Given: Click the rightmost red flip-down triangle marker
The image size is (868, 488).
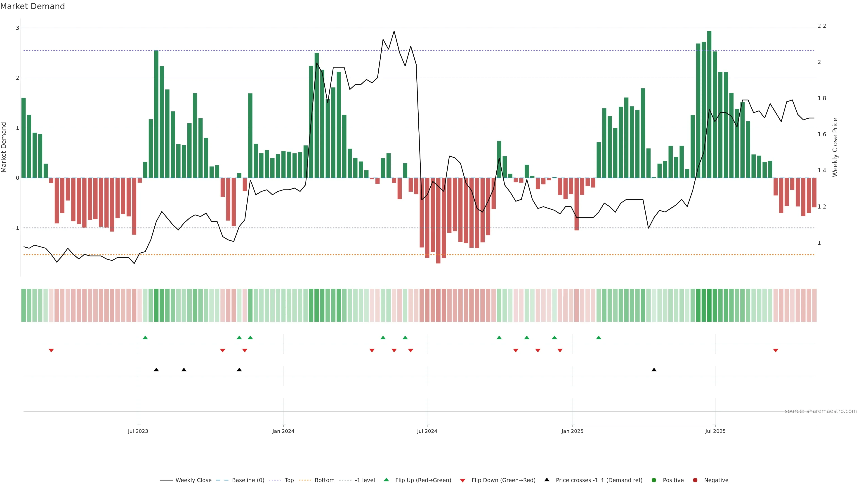Looking at the screenshot, I should click(776, 351).
